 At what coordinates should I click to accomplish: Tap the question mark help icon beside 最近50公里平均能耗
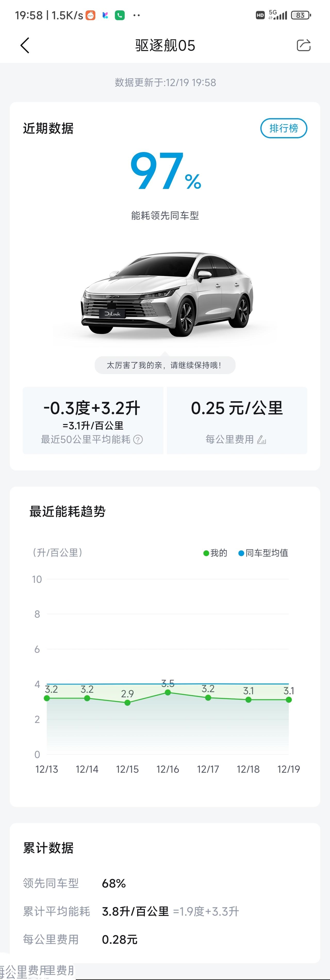click(138, 440)
